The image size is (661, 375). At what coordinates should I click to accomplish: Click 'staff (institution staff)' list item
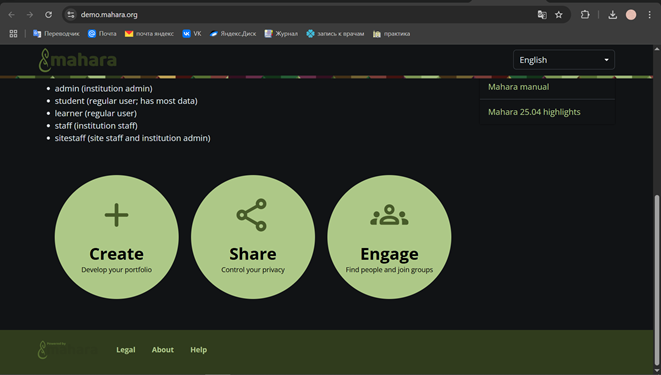pyautogui.click(x=96, y=126)
